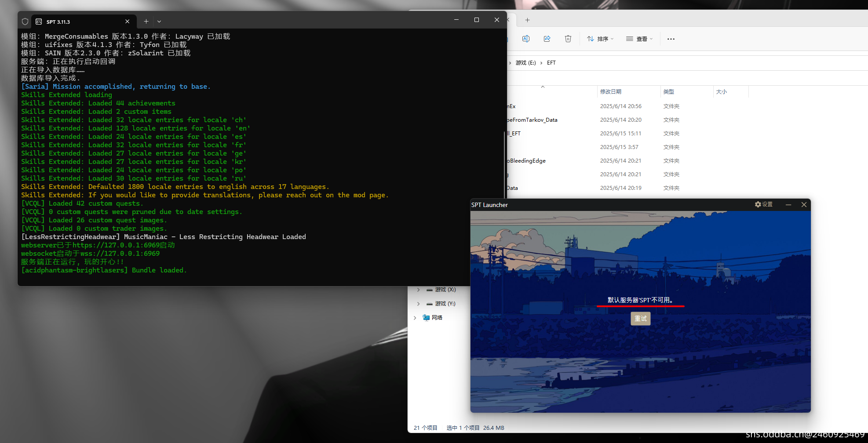Open terminal profile dropdown arrow
This screenshot has height=443, width=868.
[x=159, y=21]
